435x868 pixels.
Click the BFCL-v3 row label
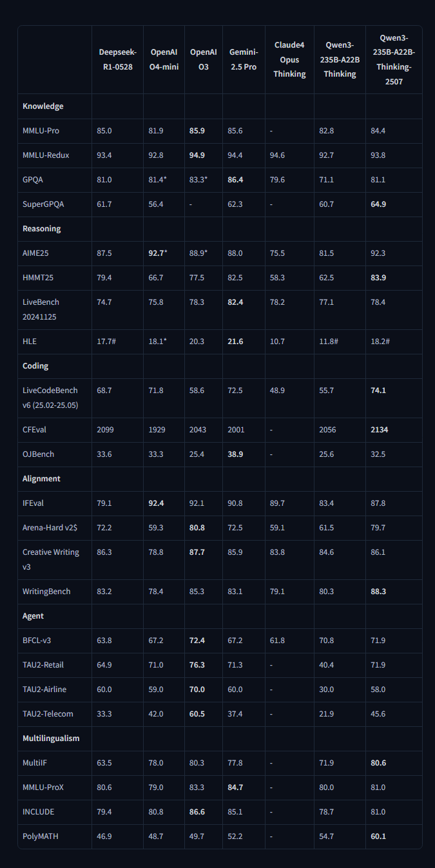pos(37,641)
